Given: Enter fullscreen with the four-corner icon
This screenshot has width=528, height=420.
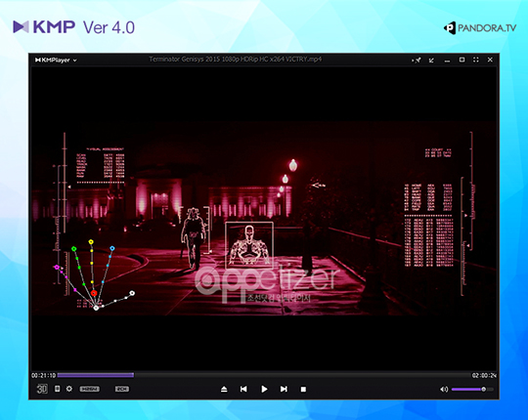Looking at the screenshot, I should point(476,60).
